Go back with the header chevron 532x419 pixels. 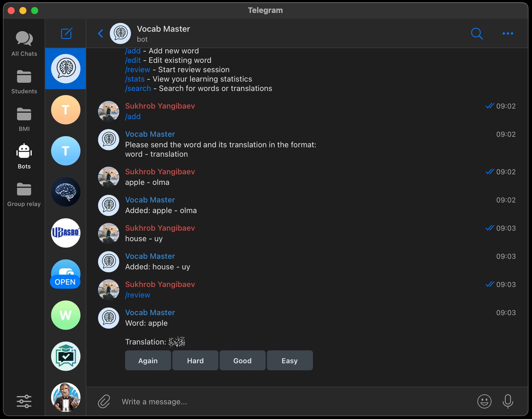point(100,33)
